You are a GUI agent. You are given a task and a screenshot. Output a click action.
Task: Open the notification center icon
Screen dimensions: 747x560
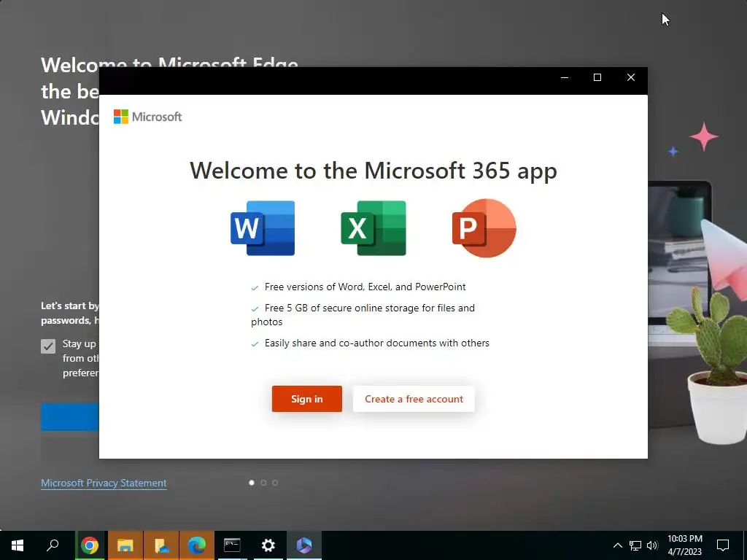(x=723, y=545)
